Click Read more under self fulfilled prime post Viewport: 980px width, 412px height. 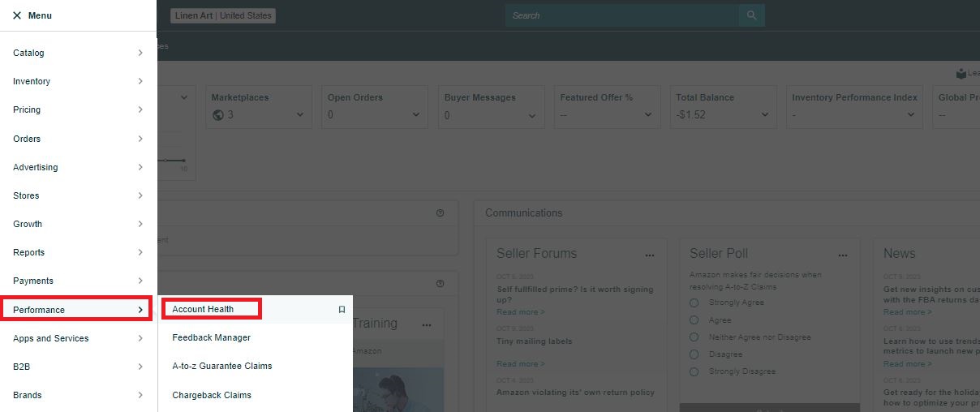pos(520,312)
